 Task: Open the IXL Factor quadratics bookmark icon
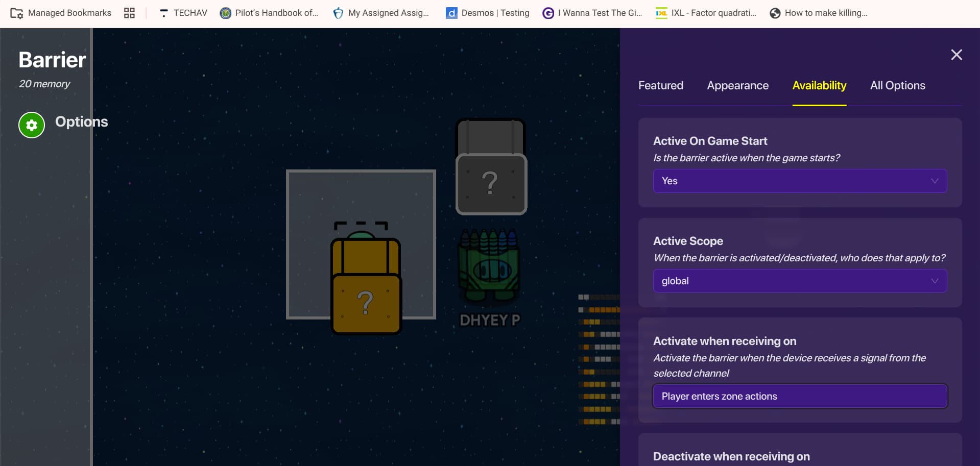point(661,13)
